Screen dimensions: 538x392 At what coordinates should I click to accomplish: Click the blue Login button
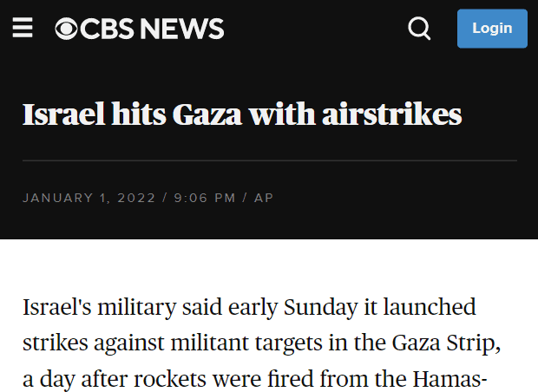point(492,29)
